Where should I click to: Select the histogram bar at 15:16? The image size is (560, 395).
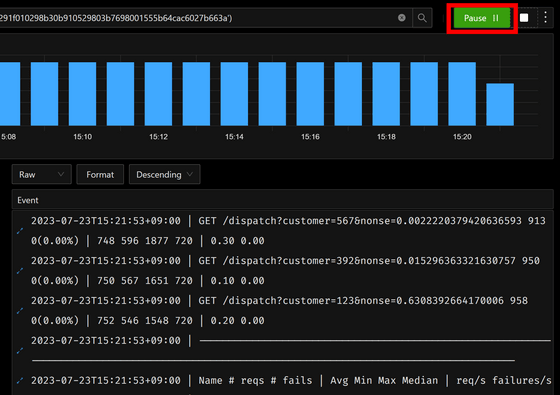pos(310,94)
